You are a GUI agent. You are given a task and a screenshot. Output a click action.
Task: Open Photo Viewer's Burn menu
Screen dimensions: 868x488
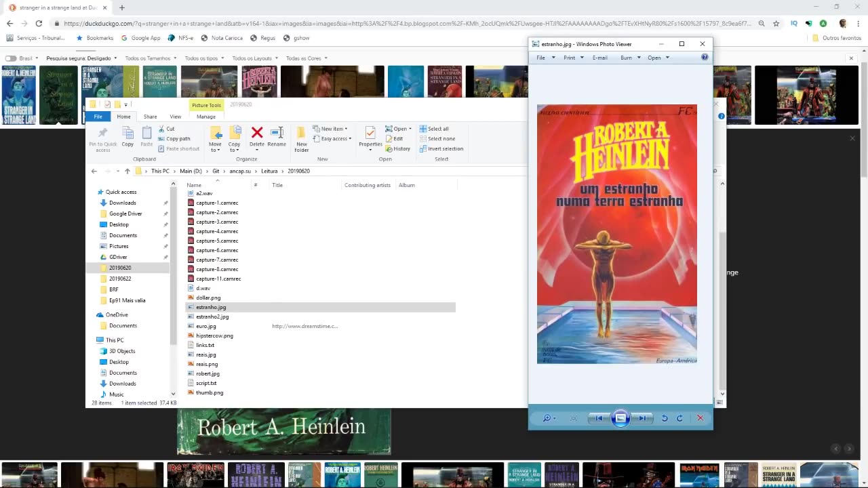point(631,58)
